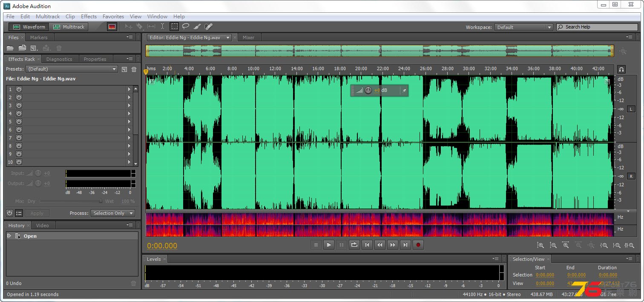
Task: Select the Spot Healing Brush tool
Action: tap(208, 27)
